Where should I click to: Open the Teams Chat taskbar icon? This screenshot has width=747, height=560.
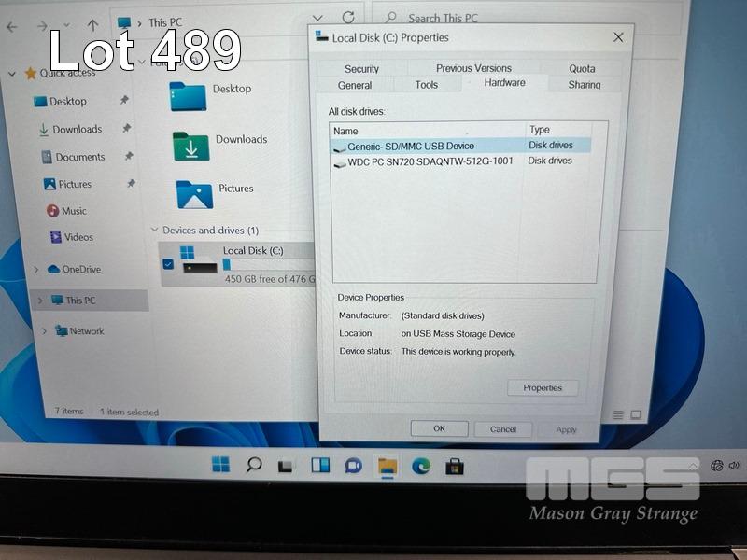pyautogui.click(x=354, y=465)
